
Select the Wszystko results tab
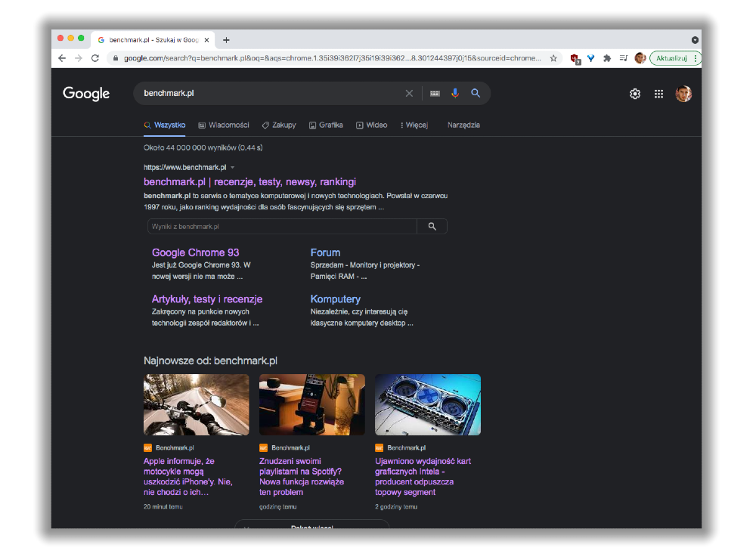point(164,125)
